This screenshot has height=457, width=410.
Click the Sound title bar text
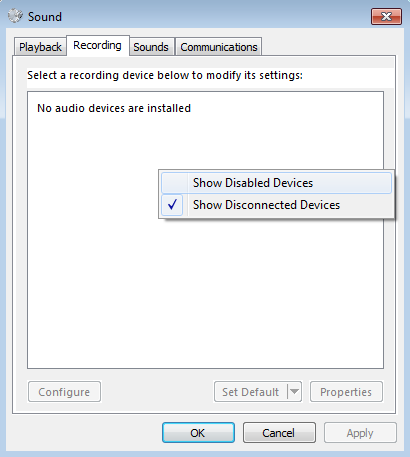pos(45,17)
